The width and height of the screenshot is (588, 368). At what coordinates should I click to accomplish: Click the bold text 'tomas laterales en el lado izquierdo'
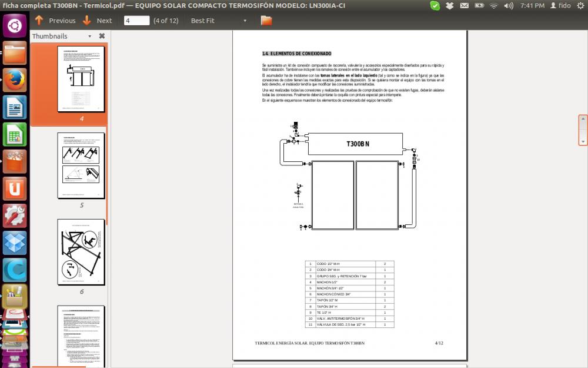(x=349, y=75)
